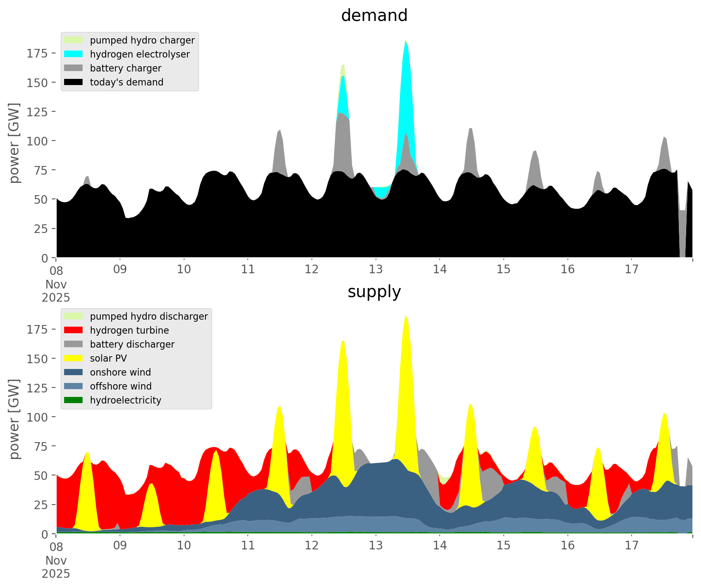Click the 'supply' chart title
Screen dimensions: 701x588
374,292
